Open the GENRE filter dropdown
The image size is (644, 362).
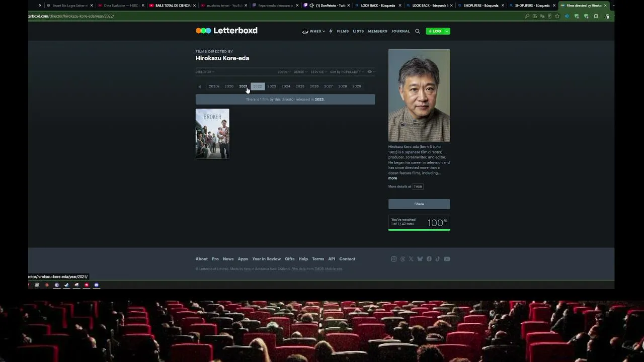coord(300,72)
